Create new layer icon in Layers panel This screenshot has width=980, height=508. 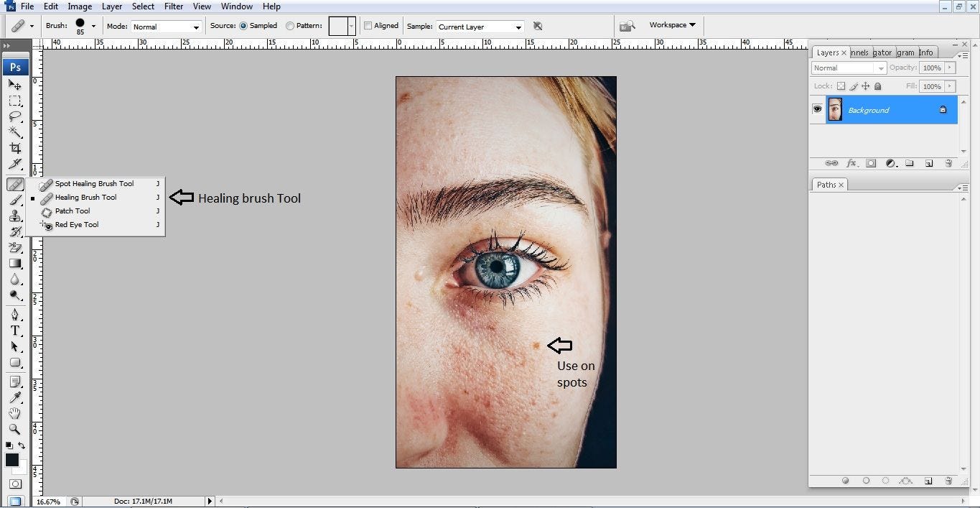[x=928, y=163]
